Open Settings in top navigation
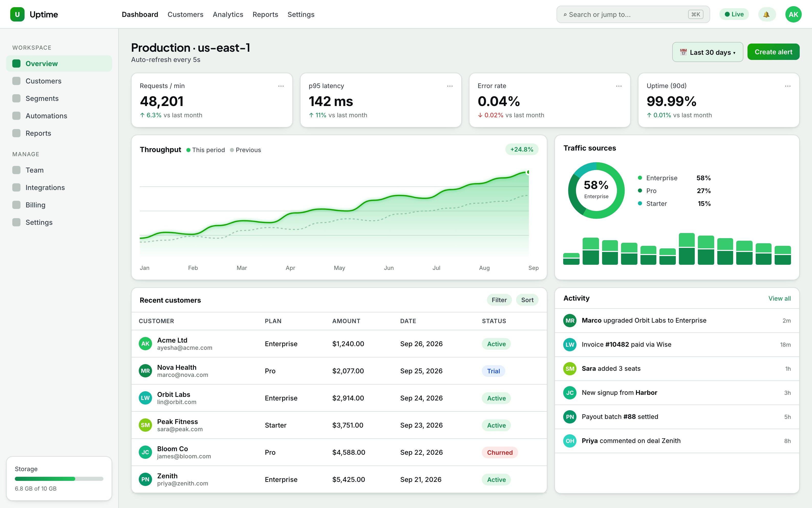Image resolution: width=812 pixels, height=508 pixels. (x=301, y=14)
